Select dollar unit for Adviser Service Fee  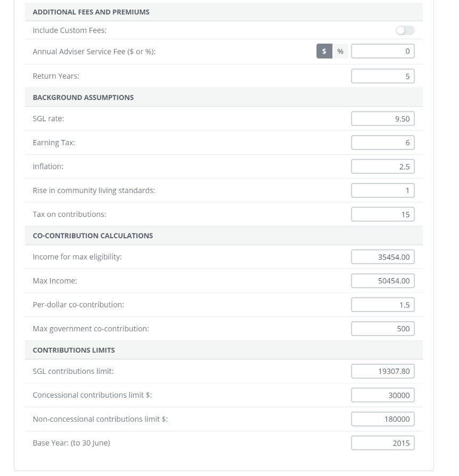tap(324, 51)
